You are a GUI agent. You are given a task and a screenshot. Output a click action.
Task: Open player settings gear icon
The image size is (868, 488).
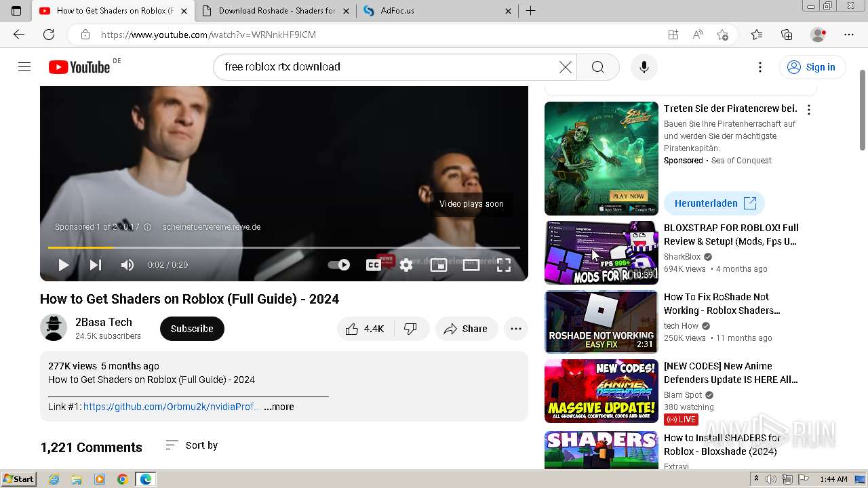coord(406,265)
